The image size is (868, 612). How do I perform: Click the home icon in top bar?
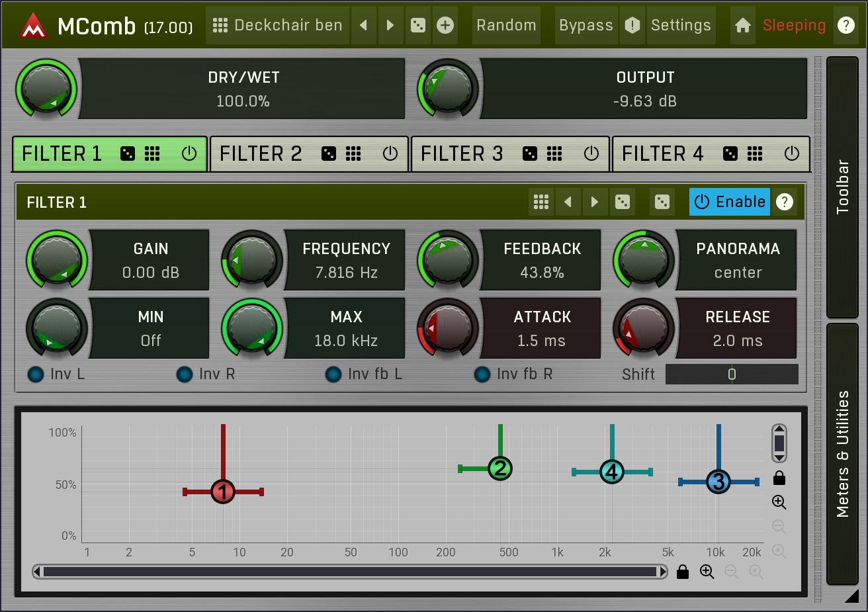pos(742,25)
